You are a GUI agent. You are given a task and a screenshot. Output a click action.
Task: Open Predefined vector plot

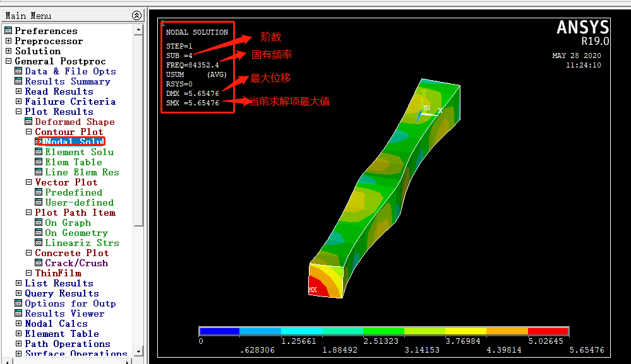tap(74, 192)
